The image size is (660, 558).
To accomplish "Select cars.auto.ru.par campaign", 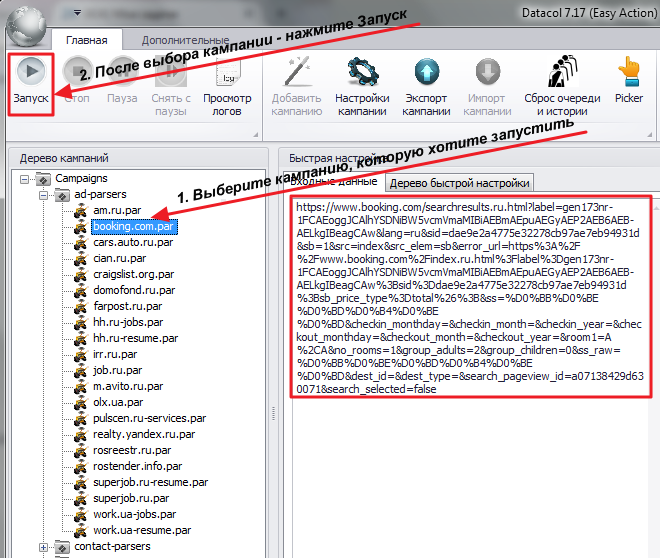I will (133, 242).
